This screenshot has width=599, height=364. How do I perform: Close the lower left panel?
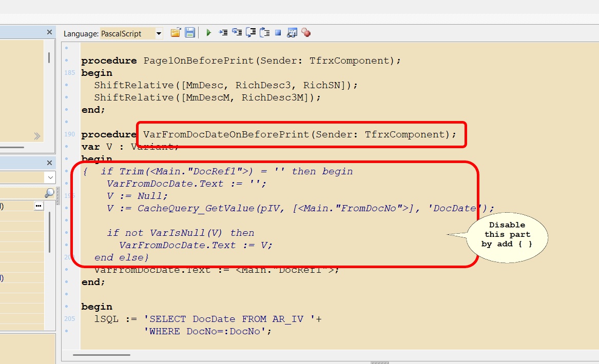[49, 163]
